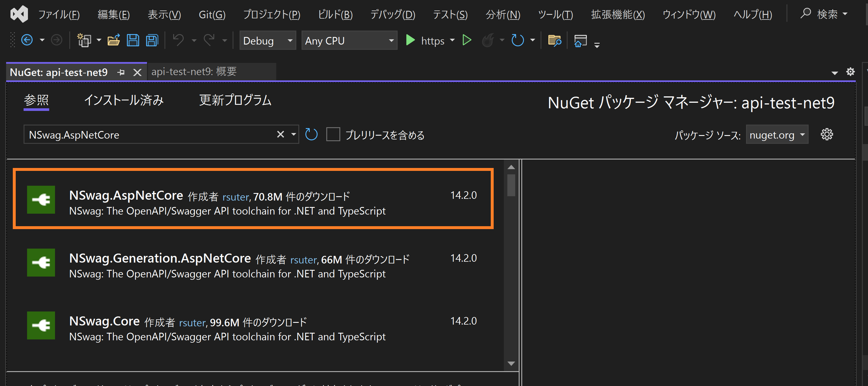Click the package list scrollbar thumb
This screenshot has width=868, height=386.
pos(511,185)
